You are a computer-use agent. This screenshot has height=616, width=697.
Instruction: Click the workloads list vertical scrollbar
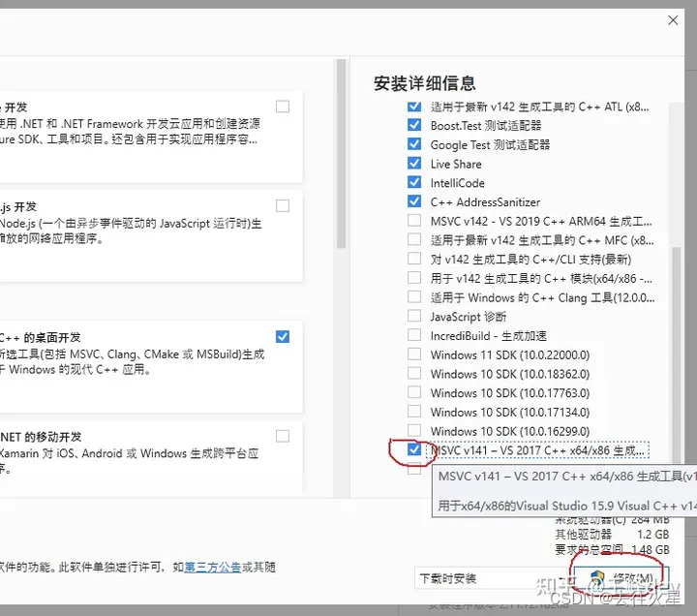(x=341, y=153)
